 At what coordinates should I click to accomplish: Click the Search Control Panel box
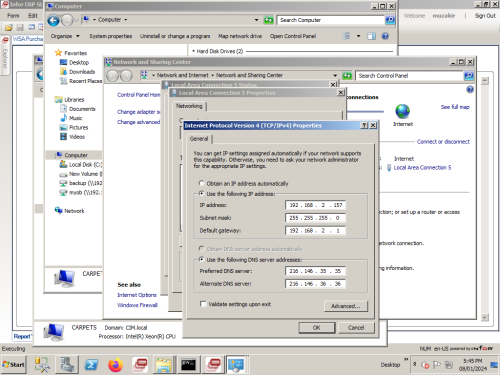410,76
